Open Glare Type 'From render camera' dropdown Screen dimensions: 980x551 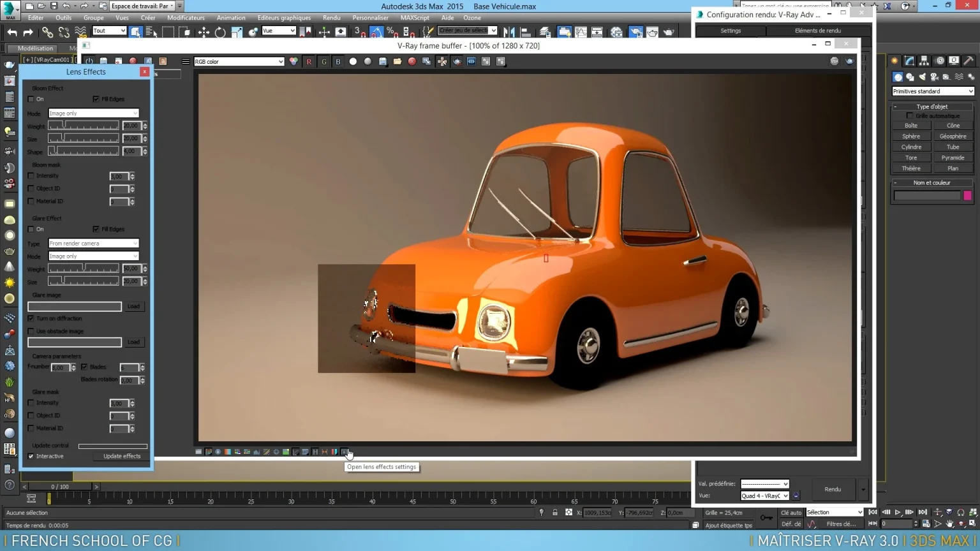point(93,243)
